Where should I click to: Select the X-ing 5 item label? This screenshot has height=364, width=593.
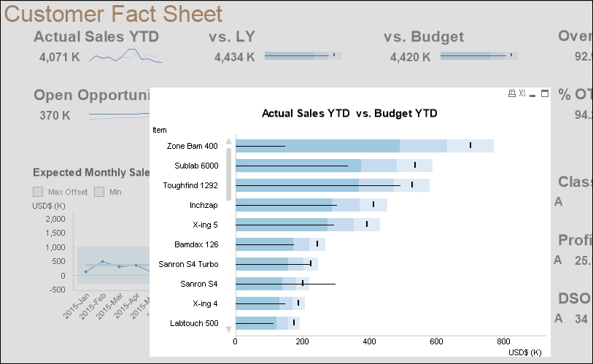205,225
